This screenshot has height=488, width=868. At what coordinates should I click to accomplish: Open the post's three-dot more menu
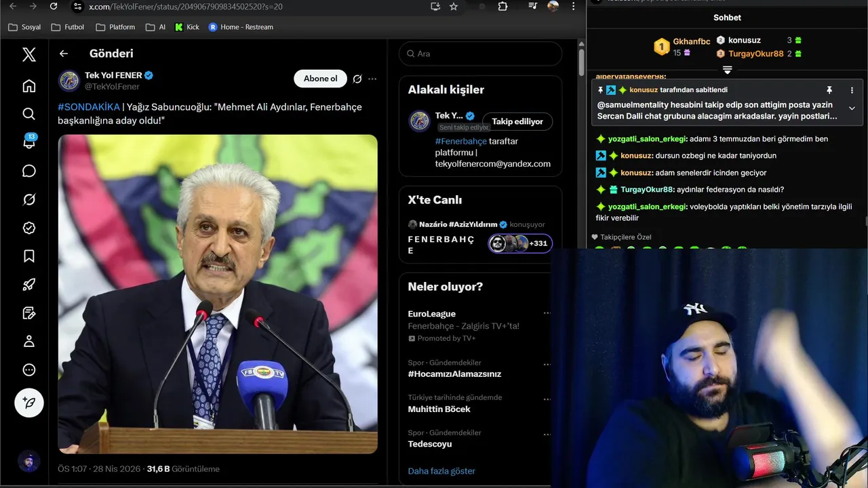[372, 79]
